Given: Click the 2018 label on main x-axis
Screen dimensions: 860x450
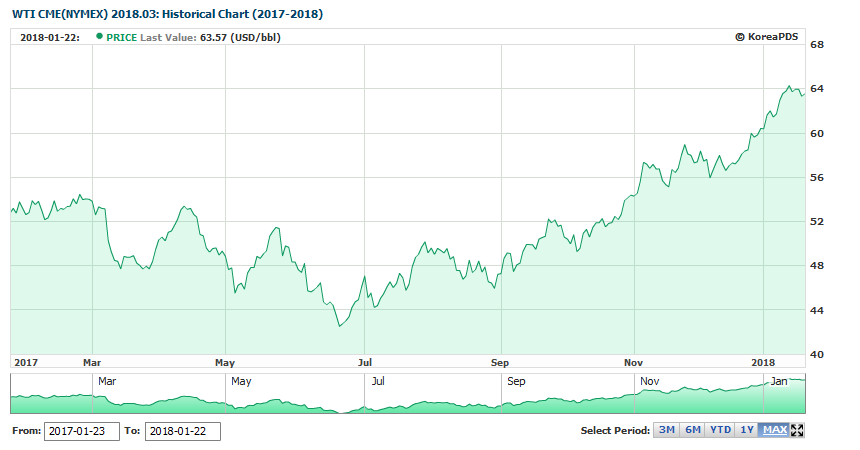Looking at the screenshot, I should point(763,362).
